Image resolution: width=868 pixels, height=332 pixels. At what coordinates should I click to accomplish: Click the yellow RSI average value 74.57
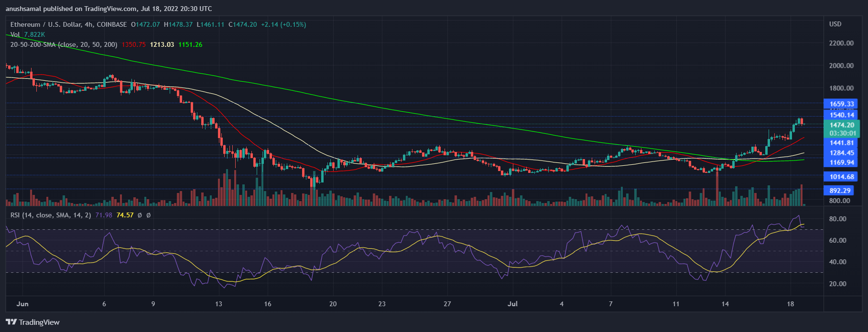[125, 215]
